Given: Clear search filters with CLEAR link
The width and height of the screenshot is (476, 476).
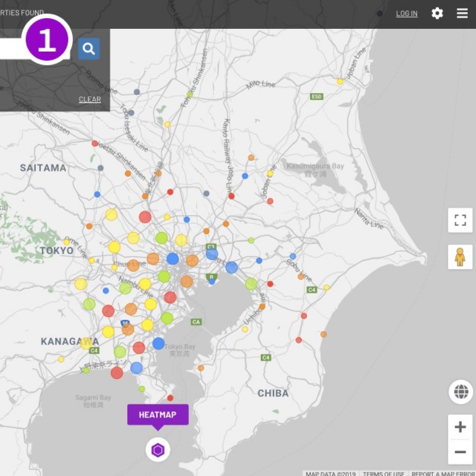Looking at the screenshot, I should [89, 99].
